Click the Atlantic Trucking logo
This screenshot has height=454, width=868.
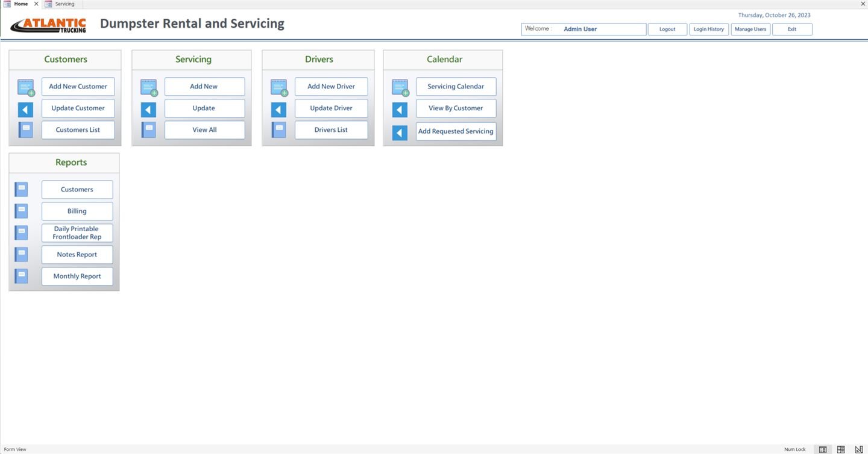(48, 25)
